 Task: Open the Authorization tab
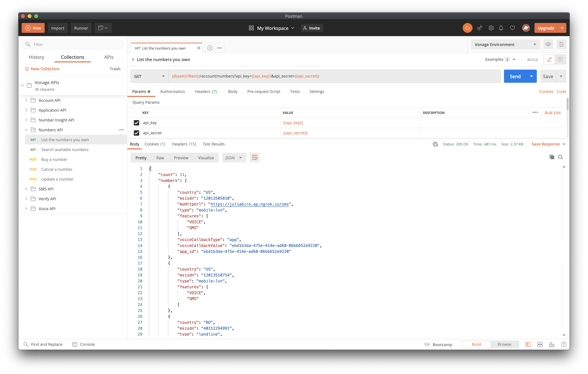(x=172, y=91)
